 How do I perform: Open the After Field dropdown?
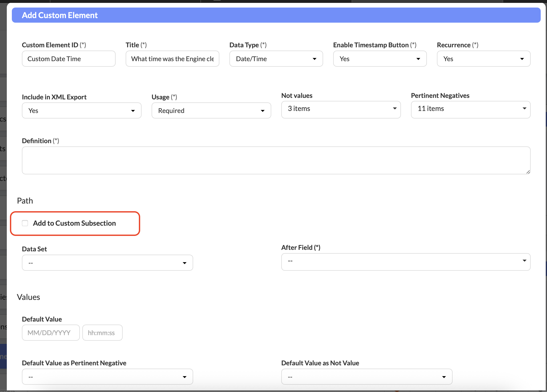(x=405, y=261)
